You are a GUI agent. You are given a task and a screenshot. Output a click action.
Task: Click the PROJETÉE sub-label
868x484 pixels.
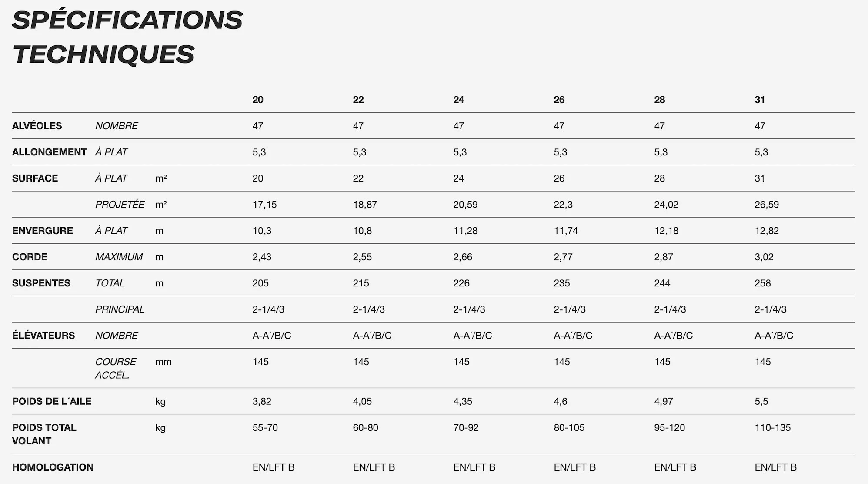point(120,205)
